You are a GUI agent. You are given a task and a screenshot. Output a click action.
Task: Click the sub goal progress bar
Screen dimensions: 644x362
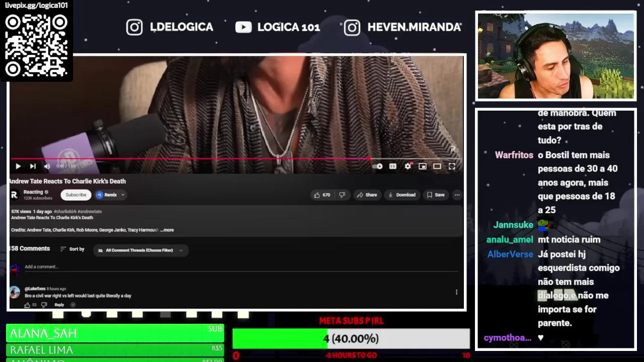(x=351, y=339)
